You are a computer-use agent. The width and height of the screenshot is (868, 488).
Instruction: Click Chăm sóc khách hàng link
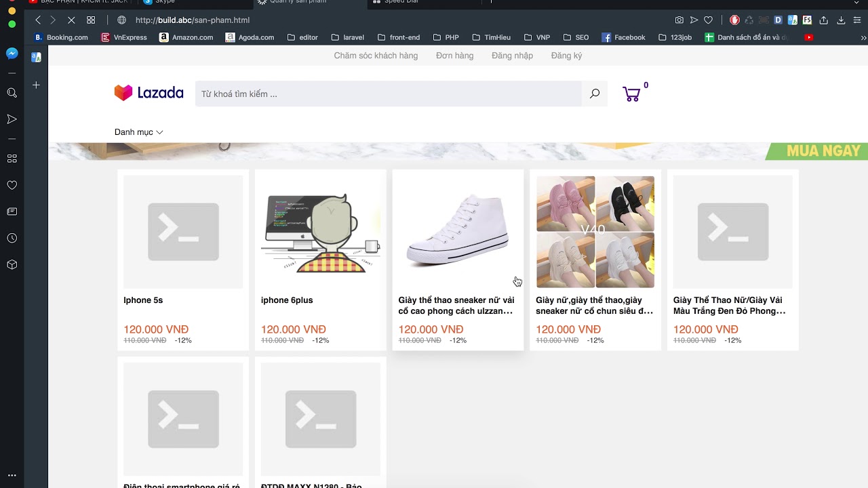coord(376,56)
